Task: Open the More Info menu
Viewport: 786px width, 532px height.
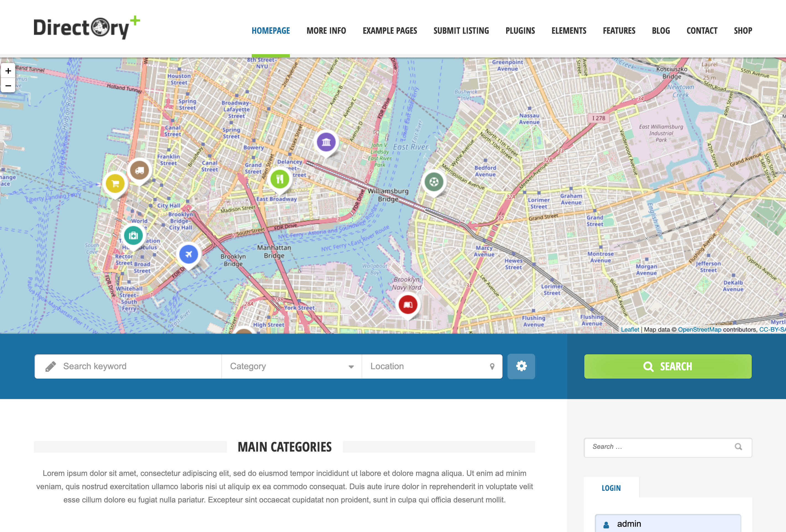Action: click(326, 31)
